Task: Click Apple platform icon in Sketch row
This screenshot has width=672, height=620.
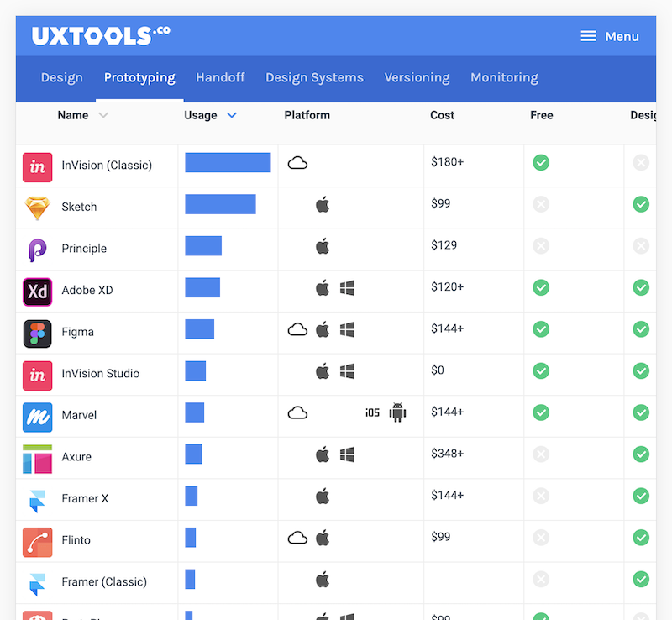Action: point(323,204)
